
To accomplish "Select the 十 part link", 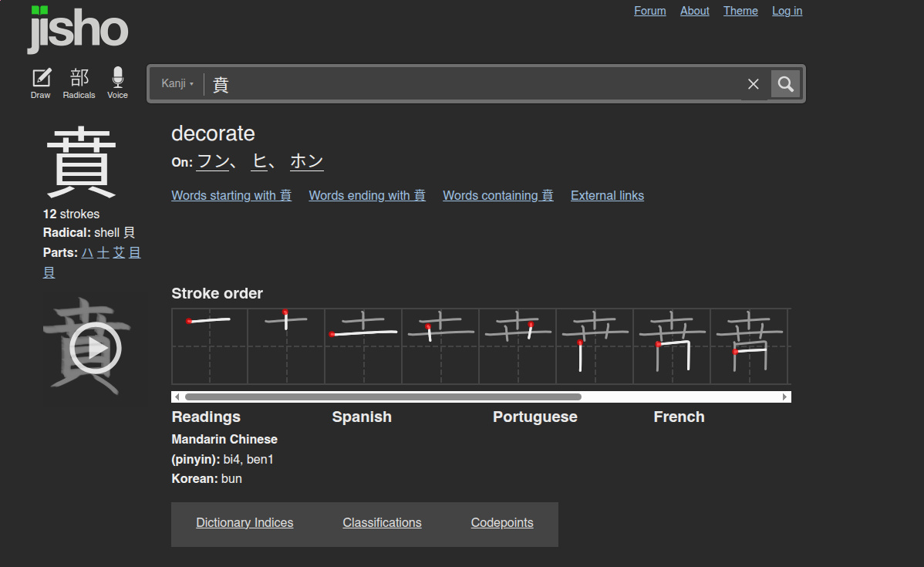I will click(103, 253).
